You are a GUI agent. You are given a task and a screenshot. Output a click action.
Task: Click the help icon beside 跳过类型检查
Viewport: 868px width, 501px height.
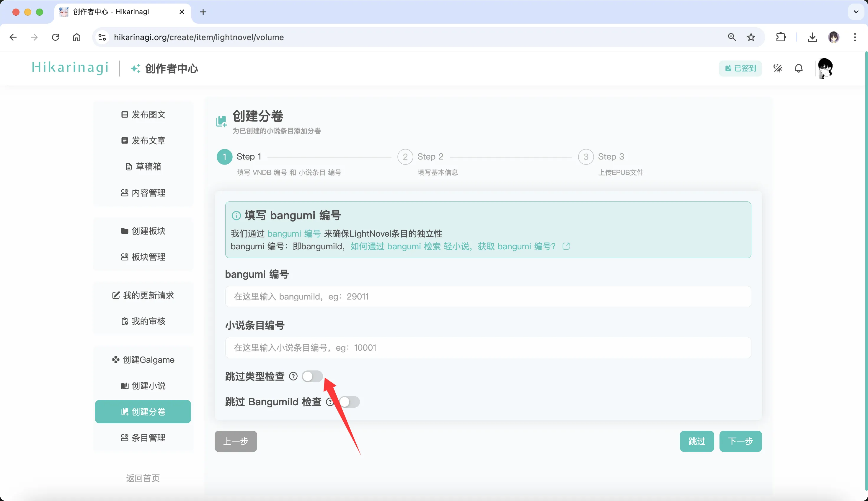point(293,376)
